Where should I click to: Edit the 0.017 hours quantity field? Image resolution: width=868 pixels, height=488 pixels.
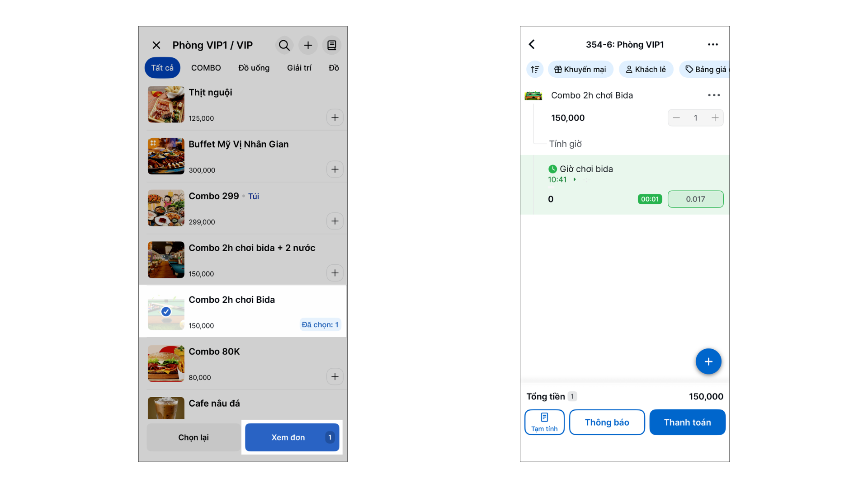[696, 199]
